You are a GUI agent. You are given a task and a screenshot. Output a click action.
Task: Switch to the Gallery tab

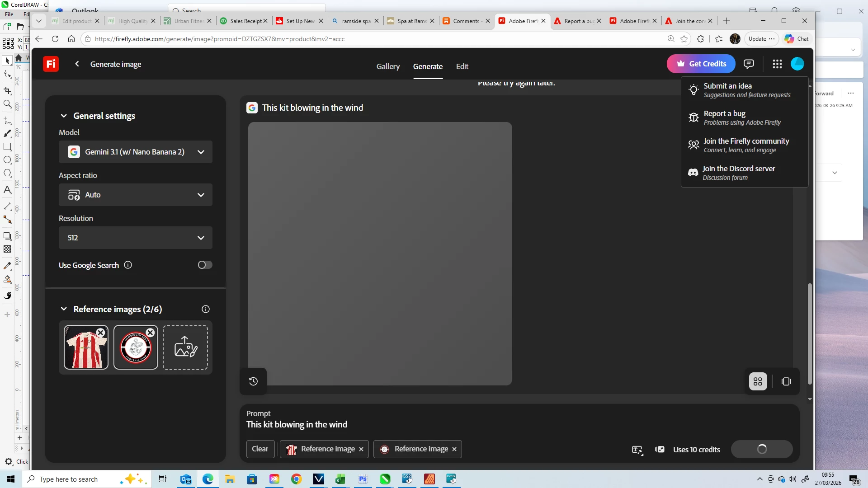click(388, 66)
